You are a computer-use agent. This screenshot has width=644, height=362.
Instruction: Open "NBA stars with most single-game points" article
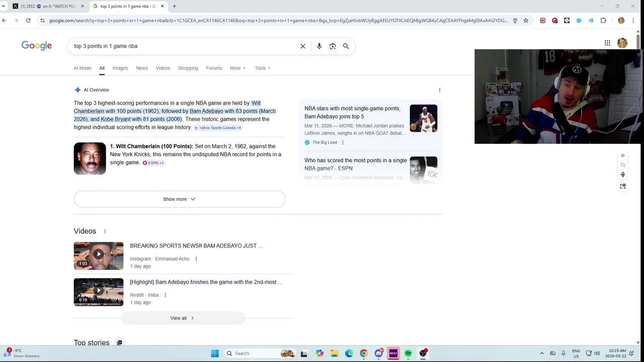(x=352, y=112)
